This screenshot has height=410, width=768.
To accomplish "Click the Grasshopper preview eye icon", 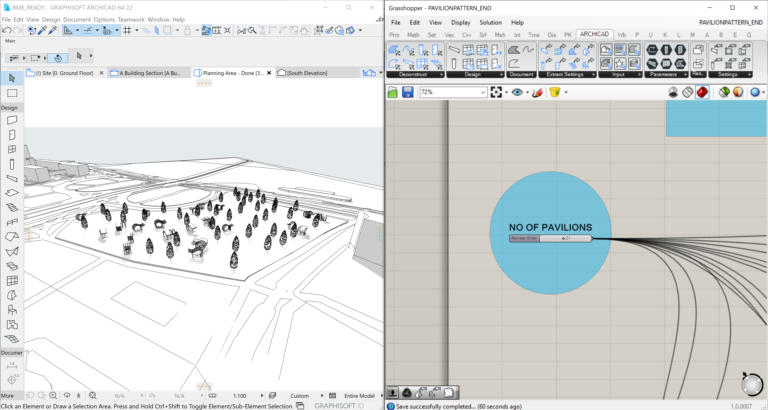I will [x=518, y=92].
